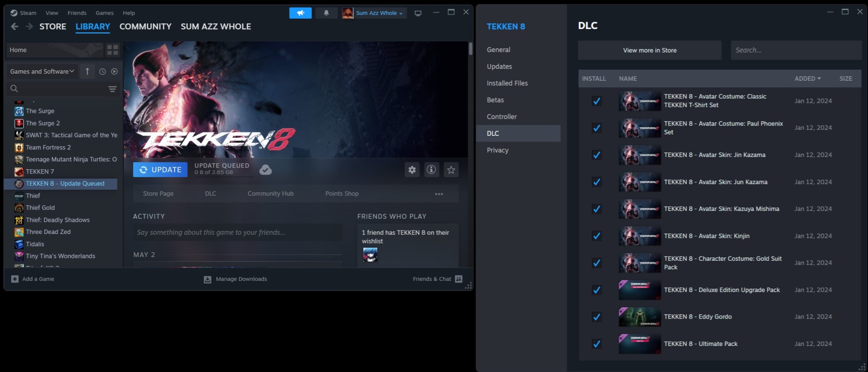Click the Steam announcements megaphone icon
Viewport: 868px width, 372px height.
tap(300, 13)
